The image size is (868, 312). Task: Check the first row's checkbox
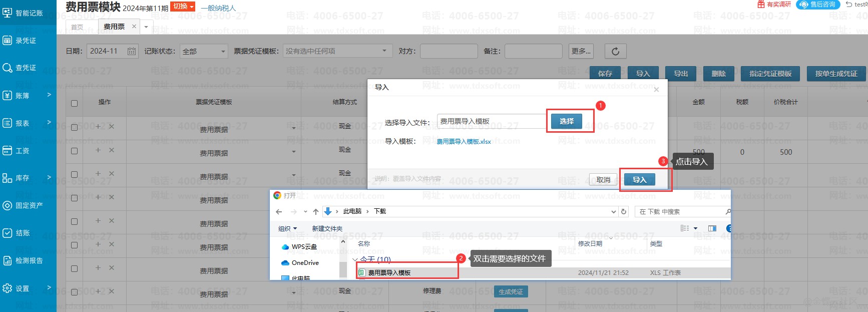(x=74, y=127)
